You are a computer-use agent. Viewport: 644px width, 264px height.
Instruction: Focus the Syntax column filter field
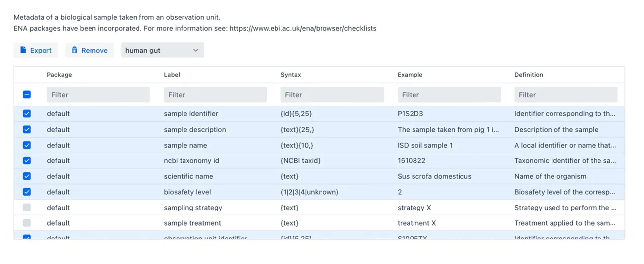[332, 95]
